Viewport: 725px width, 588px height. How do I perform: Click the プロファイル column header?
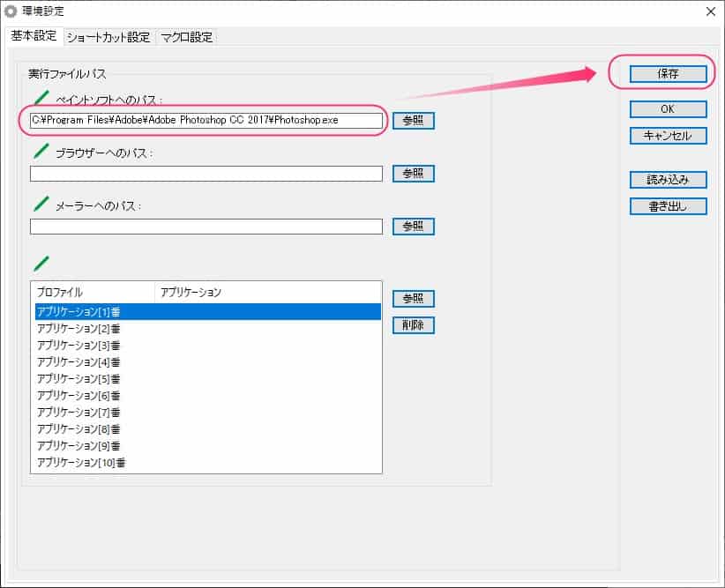pos(93,292)
